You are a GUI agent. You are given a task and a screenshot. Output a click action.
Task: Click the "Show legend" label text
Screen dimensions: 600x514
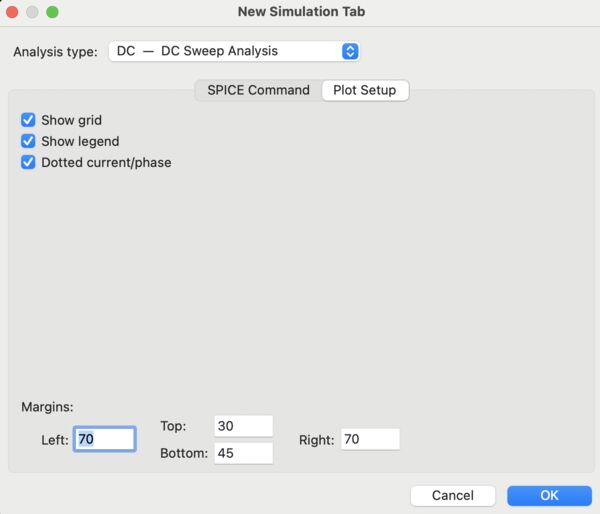point(80,141)
